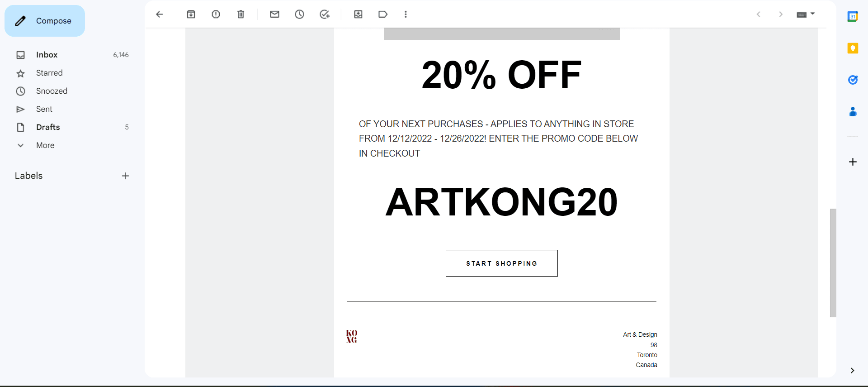868x387 pixels.
Task: Open Google Calendar in the side panel
Action: point(853,17)
